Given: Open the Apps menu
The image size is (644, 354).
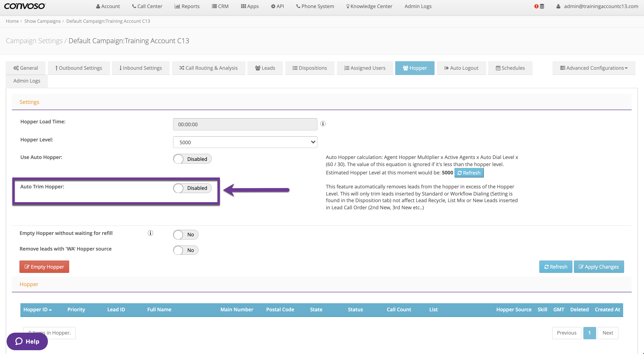Looking at the screenshot, I should coord(250,6).
